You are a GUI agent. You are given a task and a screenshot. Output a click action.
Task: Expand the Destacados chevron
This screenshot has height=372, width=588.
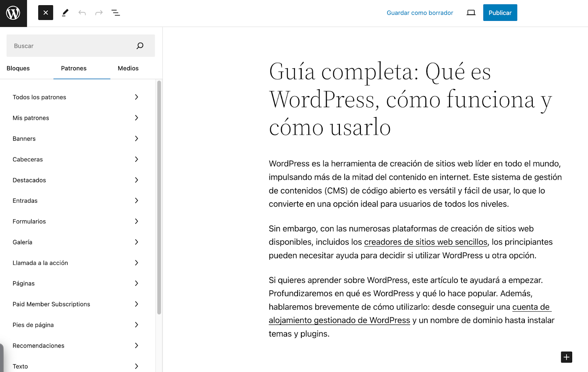click(136, 180)
